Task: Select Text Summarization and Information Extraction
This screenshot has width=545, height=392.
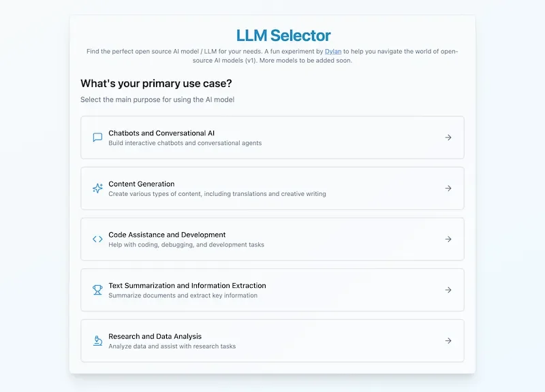Action: [x=272, y=290]
